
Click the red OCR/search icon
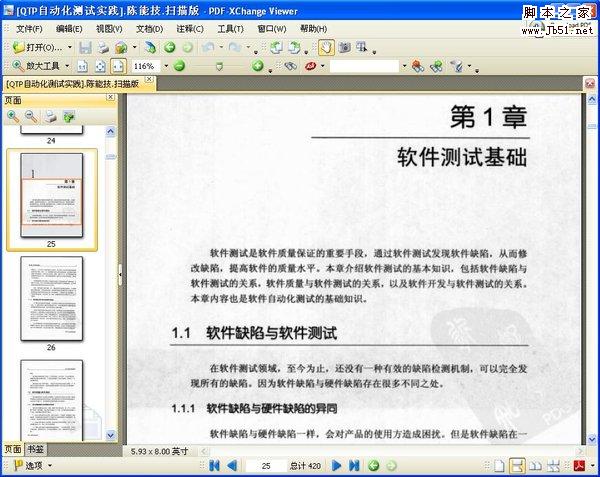[x=310, y=66]
